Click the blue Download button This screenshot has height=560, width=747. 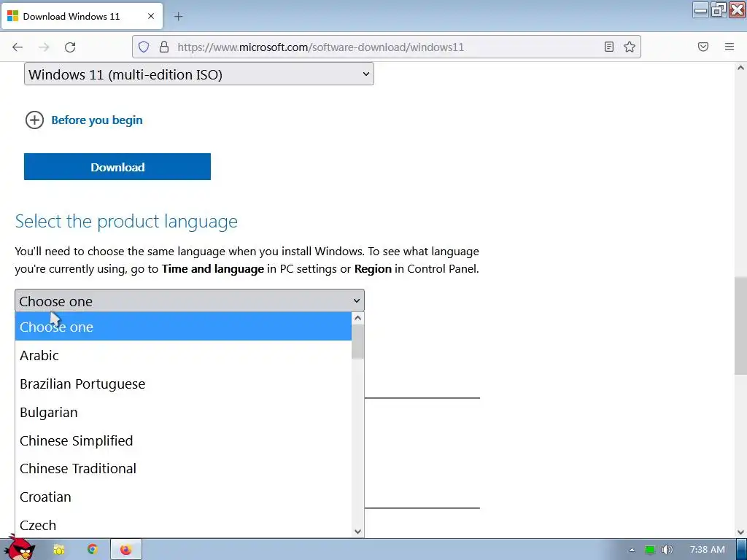pyautogui.click(x=117, y=167)
